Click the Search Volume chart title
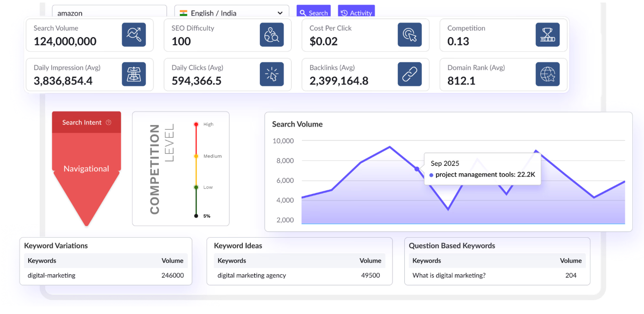 point(298,124)
